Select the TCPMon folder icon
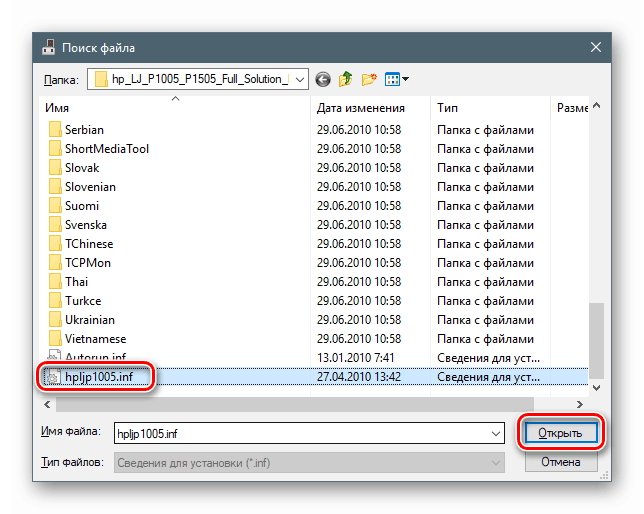 point(55,262)
